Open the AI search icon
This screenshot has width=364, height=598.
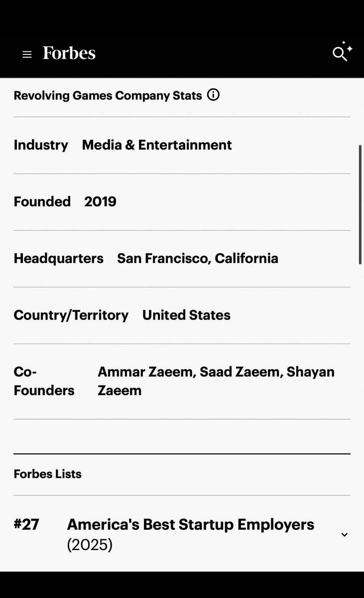tap(342, 52)
